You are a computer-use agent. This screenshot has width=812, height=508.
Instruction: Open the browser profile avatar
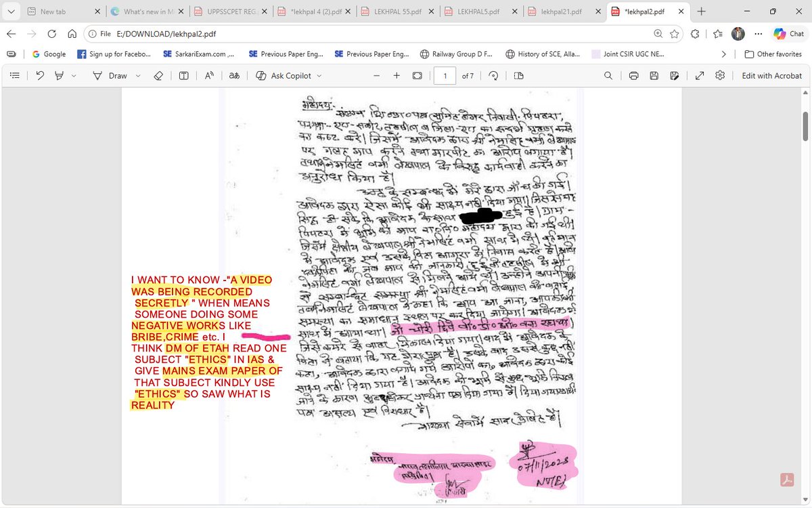tap(738, 34)
